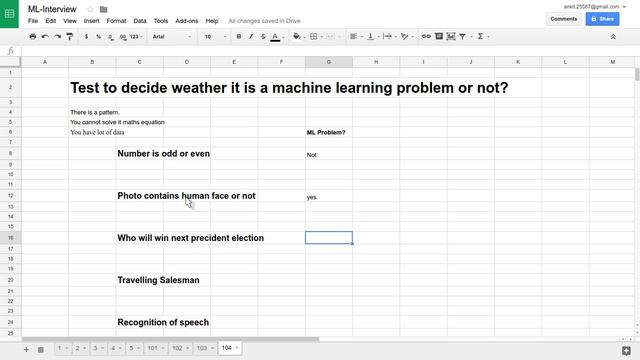Format as percent

coord(98,37)
